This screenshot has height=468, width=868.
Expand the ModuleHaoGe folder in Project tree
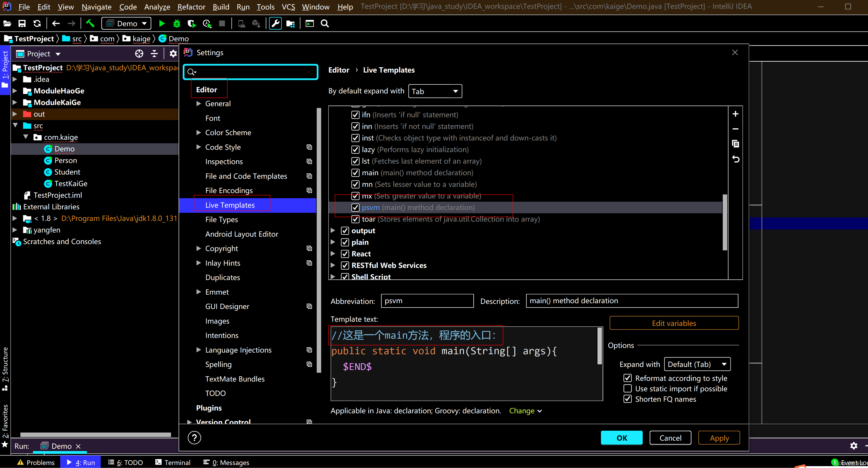pos(15,91)
